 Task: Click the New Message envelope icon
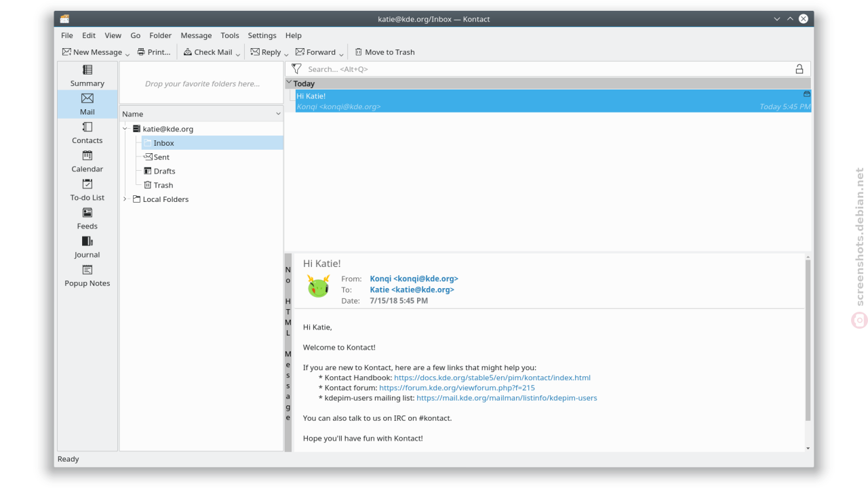pyautogui.click(x=66, y=52)
